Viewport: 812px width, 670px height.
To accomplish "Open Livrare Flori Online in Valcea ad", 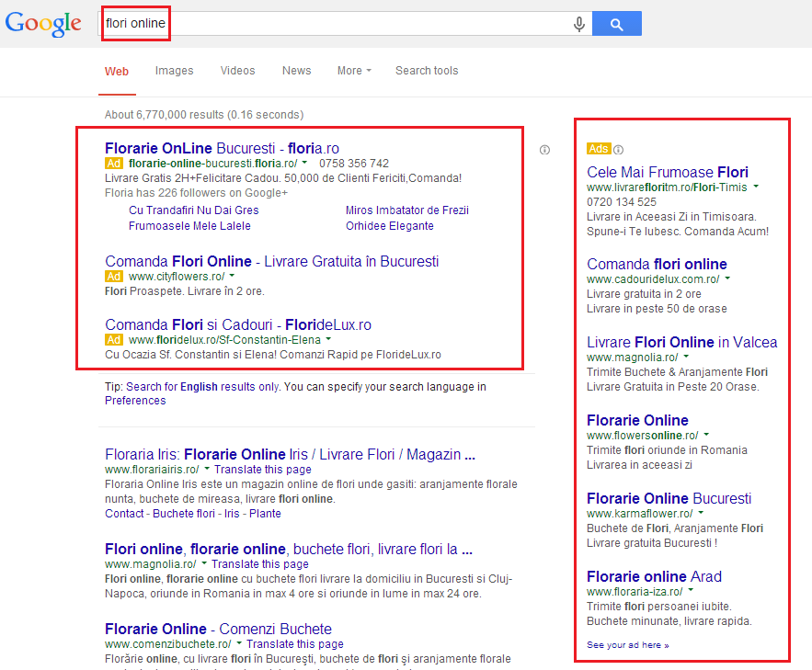I will (682, 343).
